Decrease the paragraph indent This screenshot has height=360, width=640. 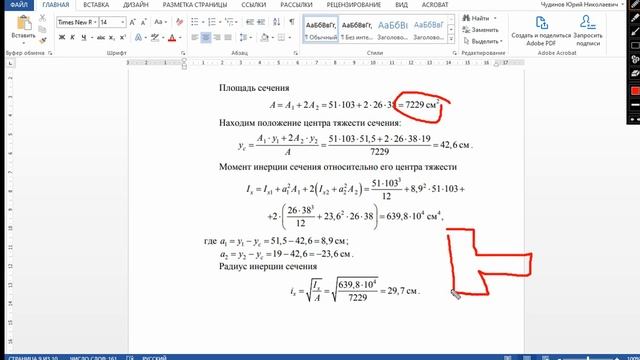click(x=250, y=22)
